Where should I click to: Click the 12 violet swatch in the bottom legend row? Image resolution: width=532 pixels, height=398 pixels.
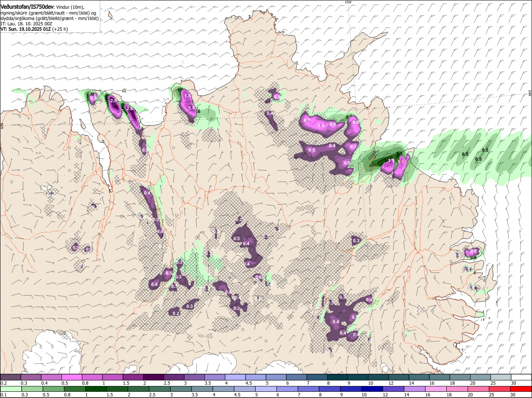(393, 389)
